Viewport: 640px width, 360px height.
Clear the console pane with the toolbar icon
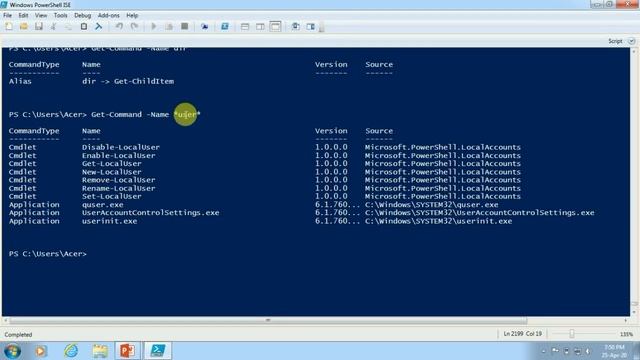click(98, 27)
